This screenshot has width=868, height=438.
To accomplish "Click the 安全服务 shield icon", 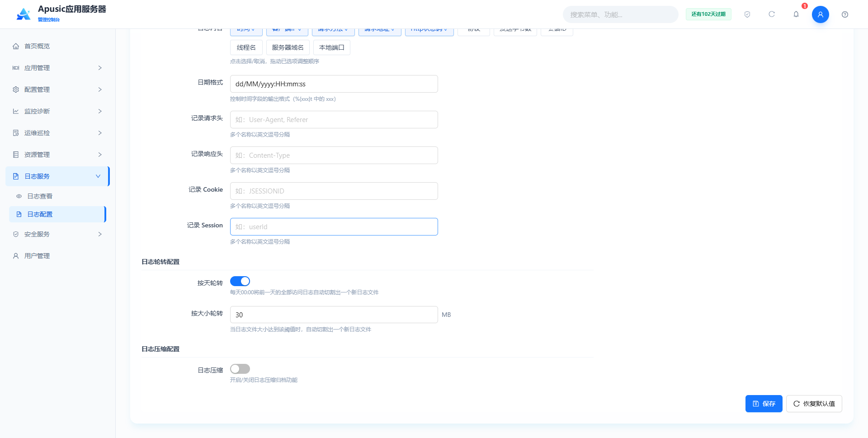I will 16,234.
